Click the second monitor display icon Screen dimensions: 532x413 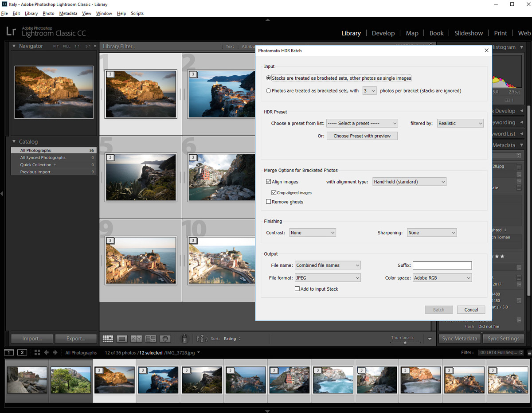tap(22, 353)
